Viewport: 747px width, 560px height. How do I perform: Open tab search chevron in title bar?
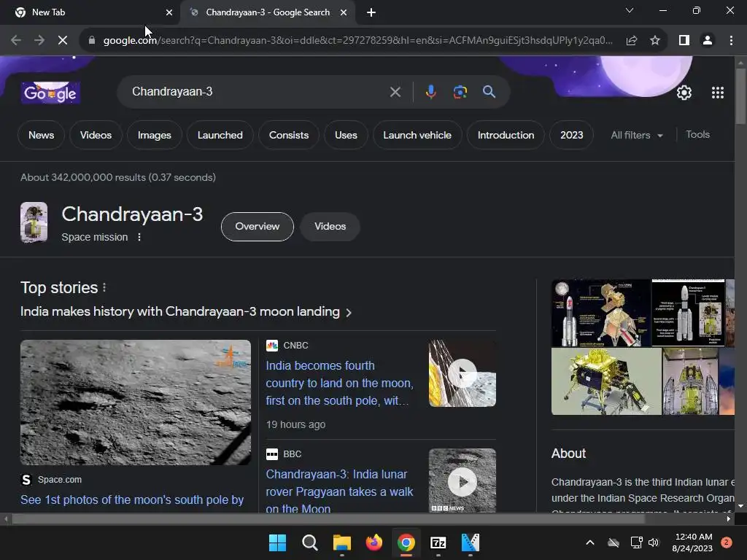click(630, 10)
